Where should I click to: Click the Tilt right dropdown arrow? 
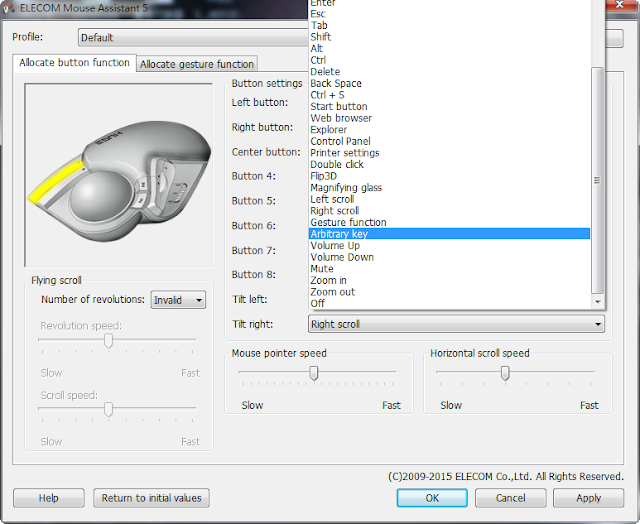(x=598, y=324)
